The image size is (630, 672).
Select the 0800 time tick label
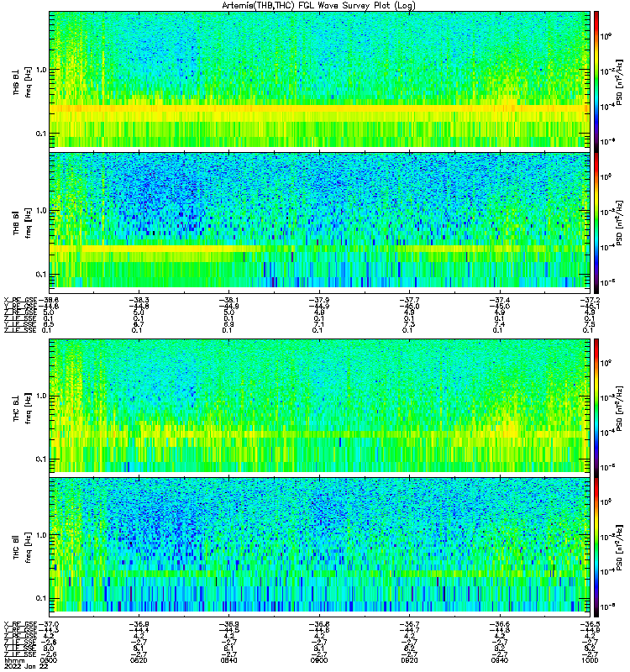[x=48, y=660]
